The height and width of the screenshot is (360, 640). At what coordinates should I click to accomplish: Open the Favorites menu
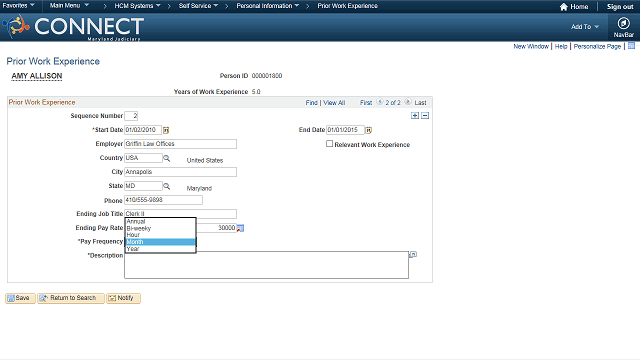click(x=18, y=6)
